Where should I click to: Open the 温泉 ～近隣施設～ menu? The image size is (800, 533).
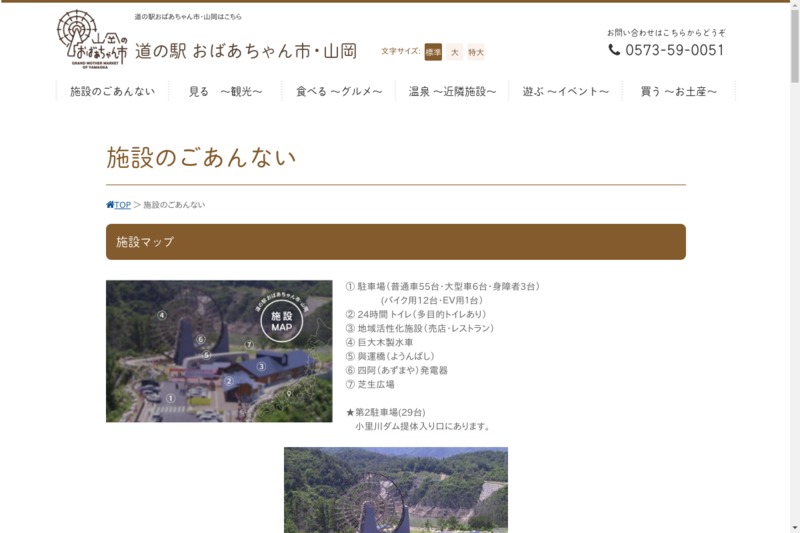tap(452, 92)
